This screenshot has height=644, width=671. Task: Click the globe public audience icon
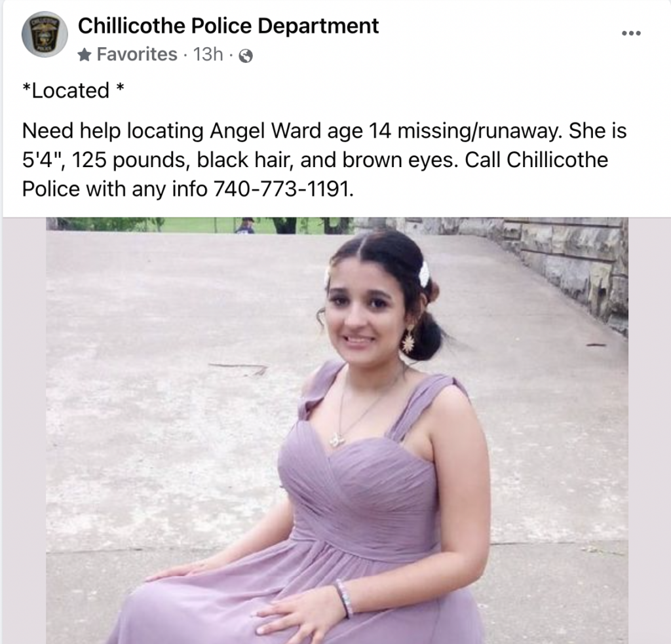click(x=246, y=56)
